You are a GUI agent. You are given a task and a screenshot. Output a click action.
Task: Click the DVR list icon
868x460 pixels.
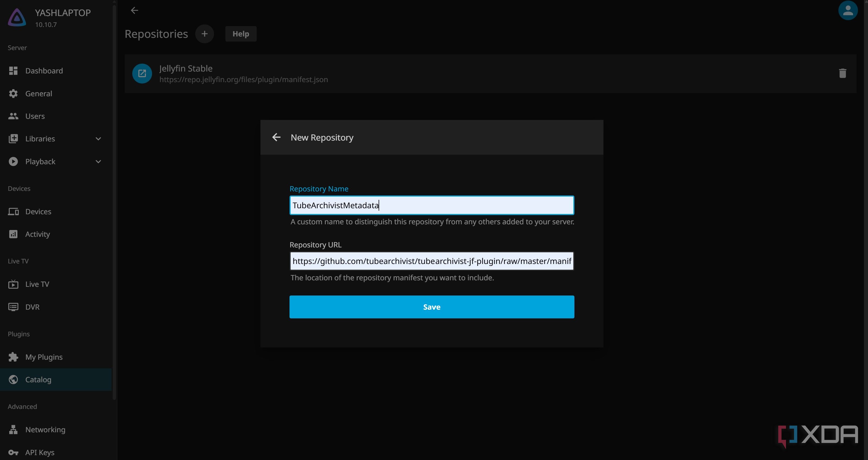click(x=13, y=307)
